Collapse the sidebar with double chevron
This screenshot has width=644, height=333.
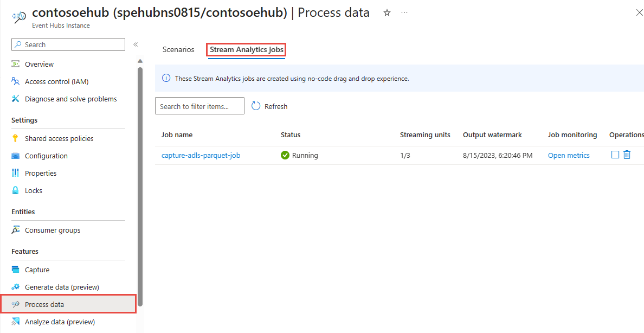tap(136, 44)
